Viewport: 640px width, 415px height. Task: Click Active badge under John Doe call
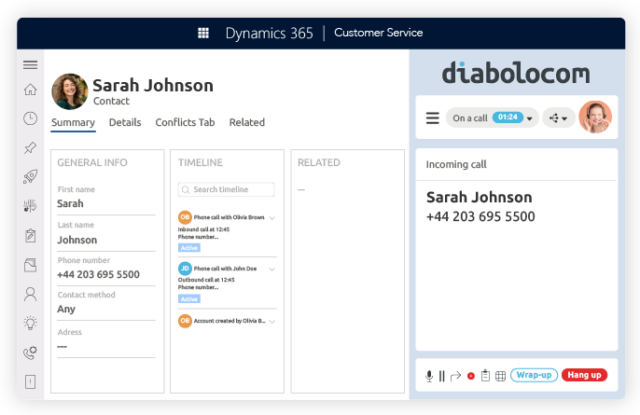(189, 299)
